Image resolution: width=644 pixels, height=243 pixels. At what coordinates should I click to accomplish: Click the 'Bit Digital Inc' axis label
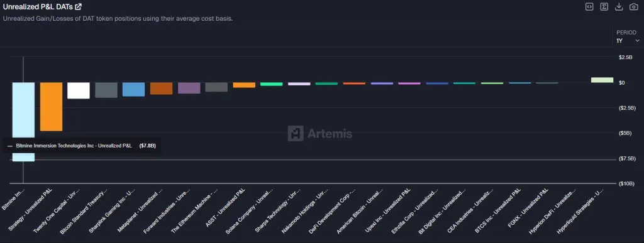point(443,212)
